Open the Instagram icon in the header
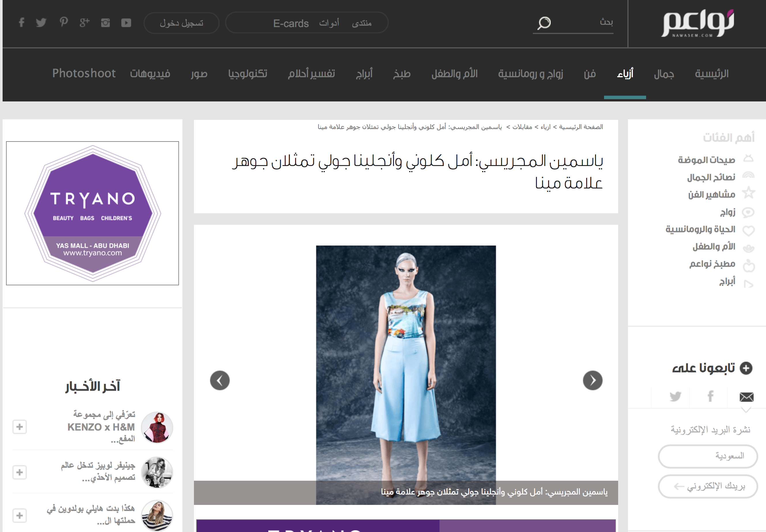Image resolution: width=766 pixels, height=532 pixels. 105,23
